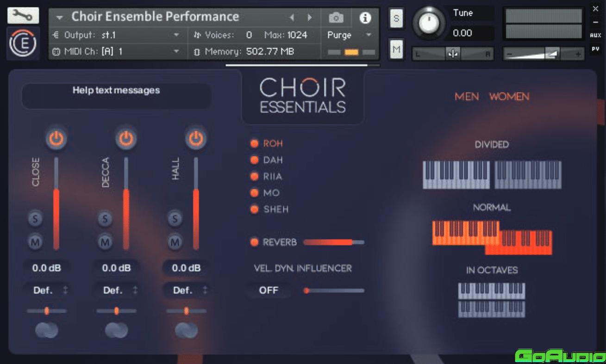Click the Vel. Dyn. Influencer slider
This screenshot has width=606, height=364.
(x=334, y=290)
